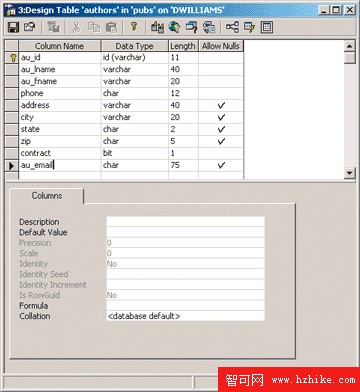The image size is (360, 392).
Task: Click the toolbar icon left of the relationships icon
Action: [x=209, y=27]
